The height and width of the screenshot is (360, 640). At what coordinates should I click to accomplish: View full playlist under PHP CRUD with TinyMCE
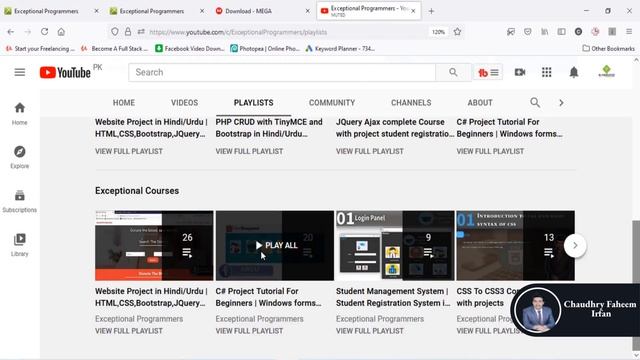[249, 151]
